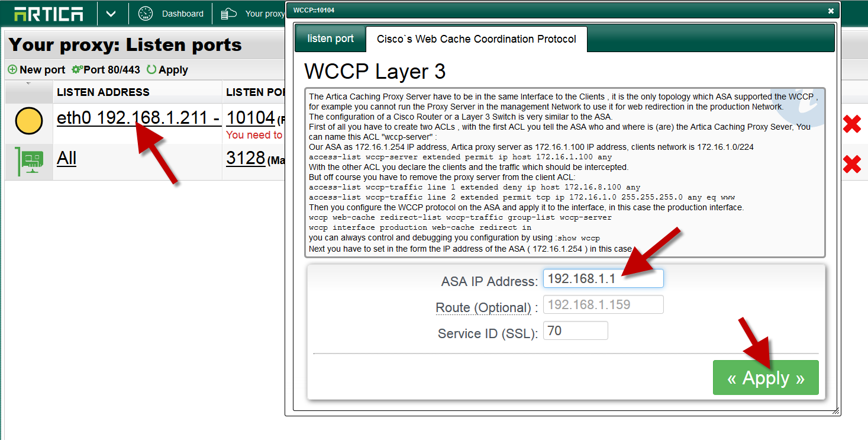
Task: Click the Service ID (SSL) field
Action: (576, 330)
